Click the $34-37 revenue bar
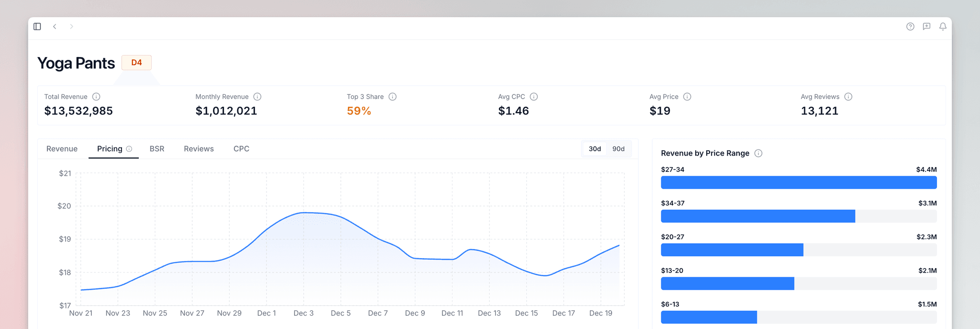Viewport: 980px width, 329px height. 758,216
